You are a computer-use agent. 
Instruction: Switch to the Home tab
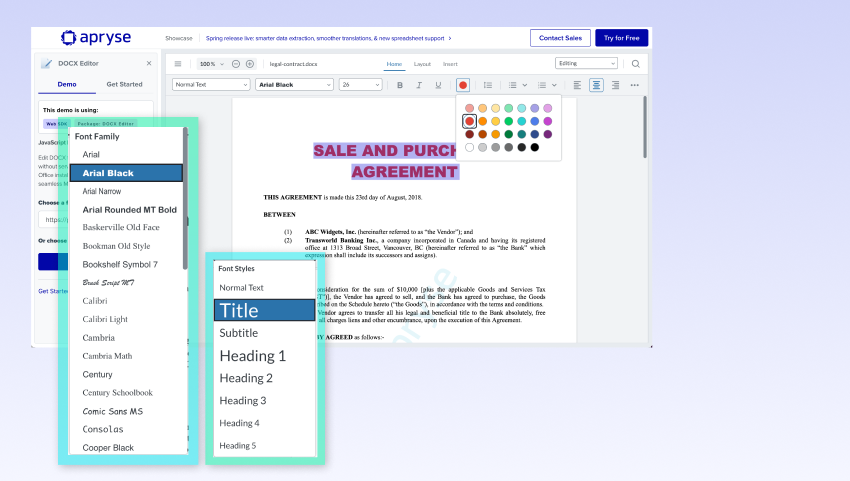(x=394, y=64)
